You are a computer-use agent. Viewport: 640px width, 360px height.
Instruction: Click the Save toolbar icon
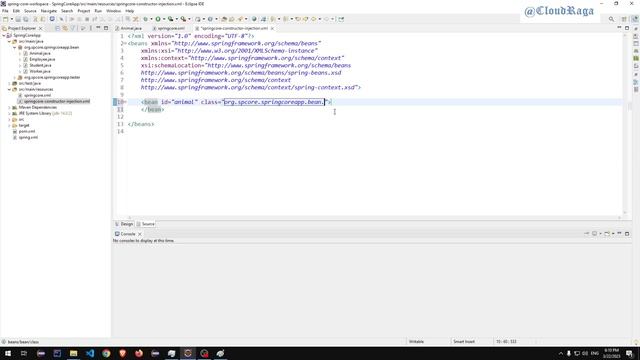point(18,19)
